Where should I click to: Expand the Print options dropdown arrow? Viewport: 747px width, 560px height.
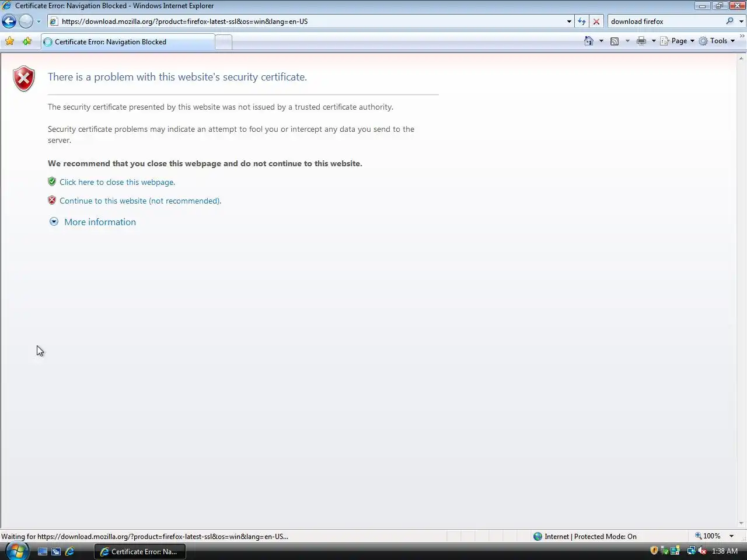tap(654, 41)
